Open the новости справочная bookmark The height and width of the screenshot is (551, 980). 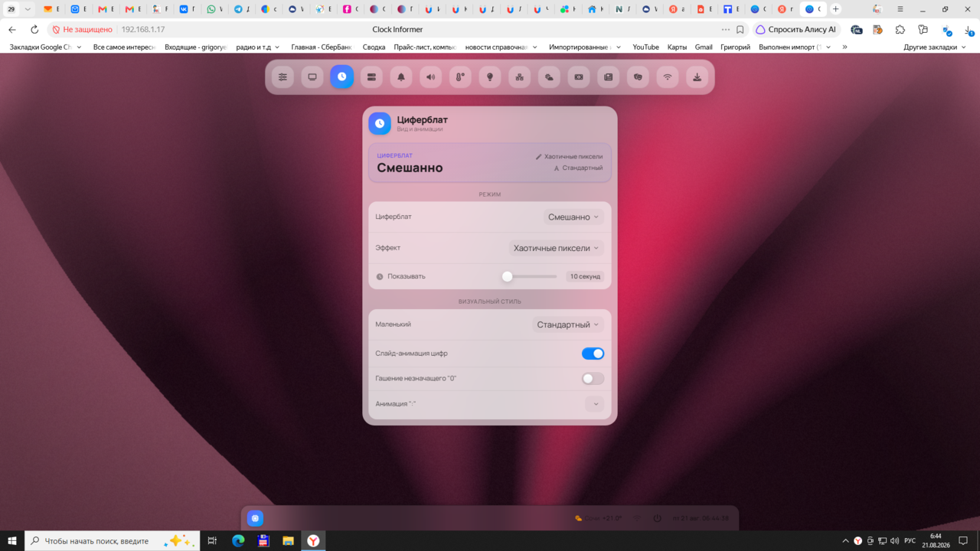[501, 47]
